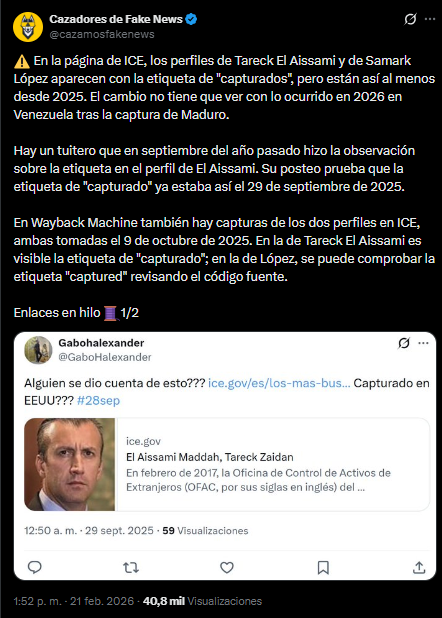Viewport: 442px width, 618px height.
Task: Click the 21 feb. 2026 timestamp
Action: click(x=74, y=601)
